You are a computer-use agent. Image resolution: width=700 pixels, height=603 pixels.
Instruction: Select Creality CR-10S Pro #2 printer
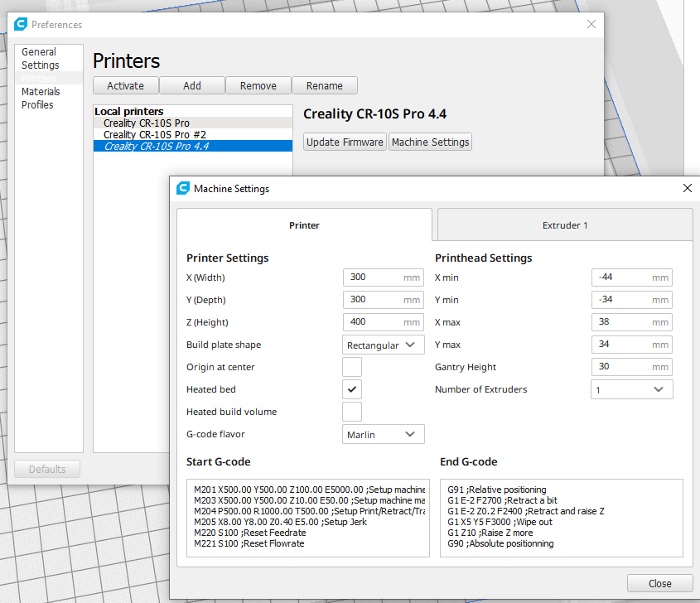[193, 134]
